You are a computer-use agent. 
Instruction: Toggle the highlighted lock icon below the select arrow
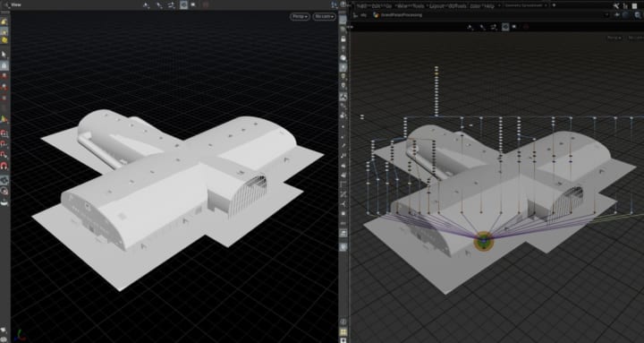[4, 65]
